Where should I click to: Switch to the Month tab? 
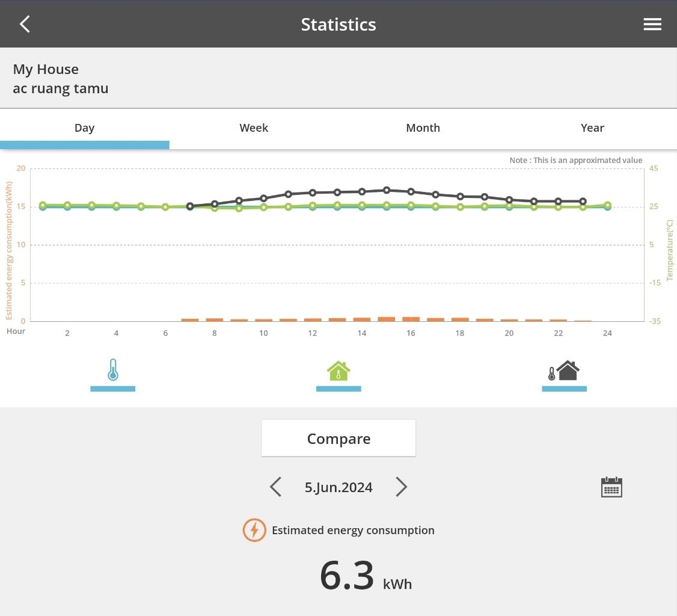coord(423,128)
